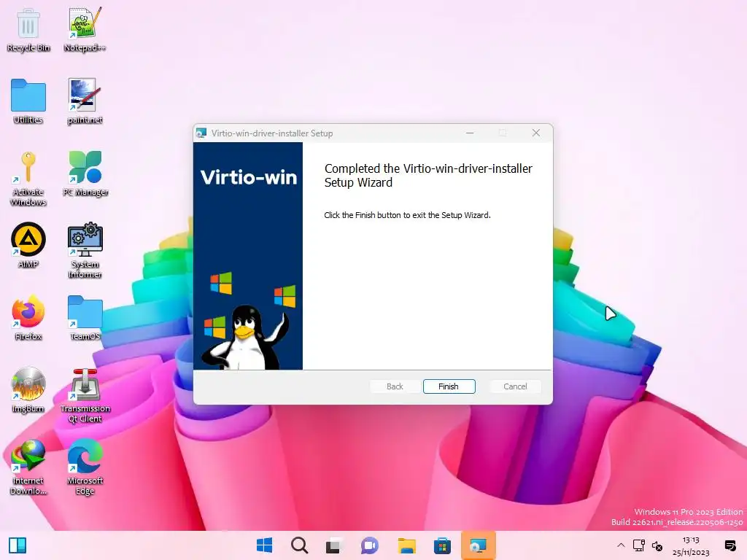Select the AIMP desktop shortcut
This screenshot has width=747, height=560.
[x=28, y=246]
